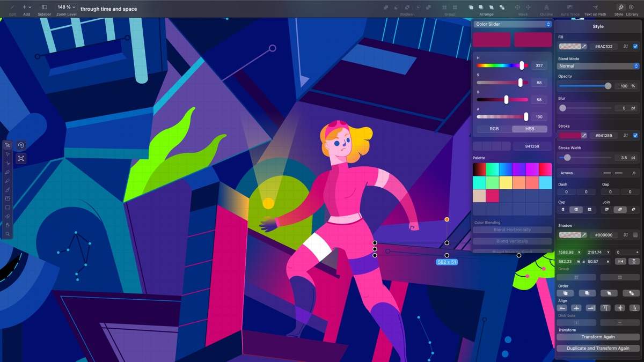Select the rotate tool in the left toolbox
This screenshot has width=644, height=362.
click(21, 145)
